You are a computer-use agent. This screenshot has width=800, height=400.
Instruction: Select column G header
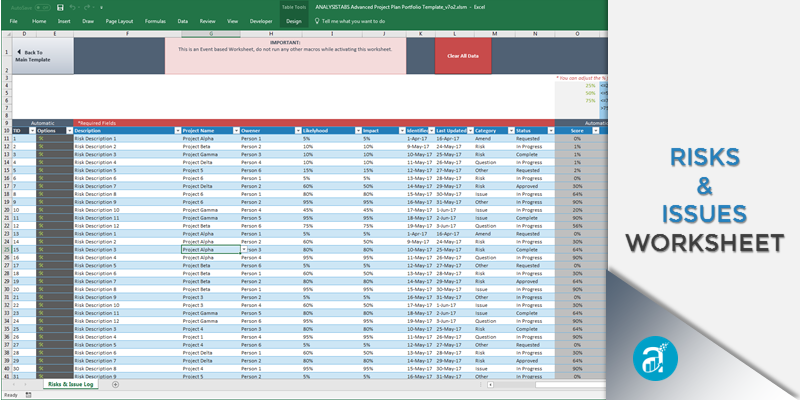[x=208, y=34]
